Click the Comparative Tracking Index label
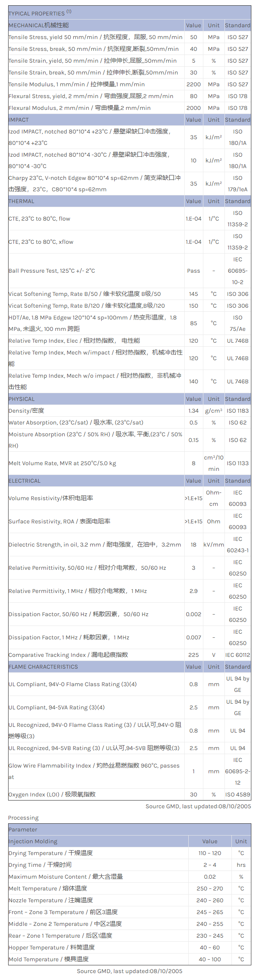The height and width of the screenshot is (980, 255). 68,655
